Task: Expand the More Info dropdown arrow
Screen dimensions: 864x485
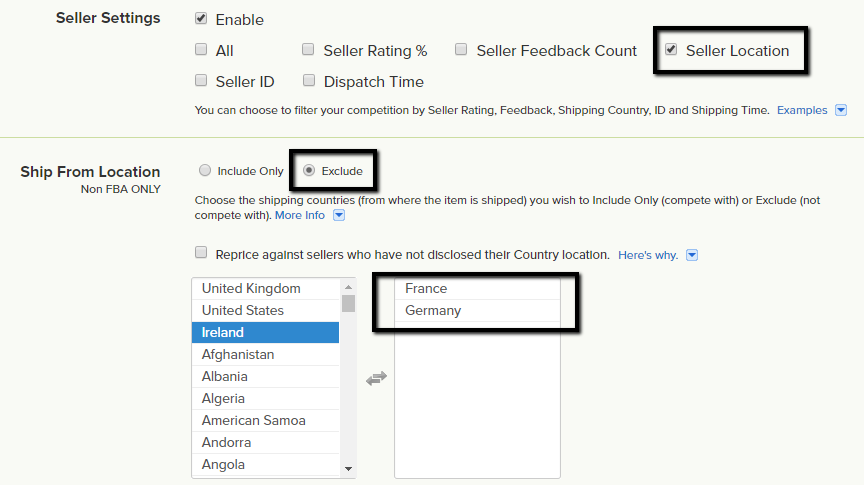Action: (x=339, y=215)
